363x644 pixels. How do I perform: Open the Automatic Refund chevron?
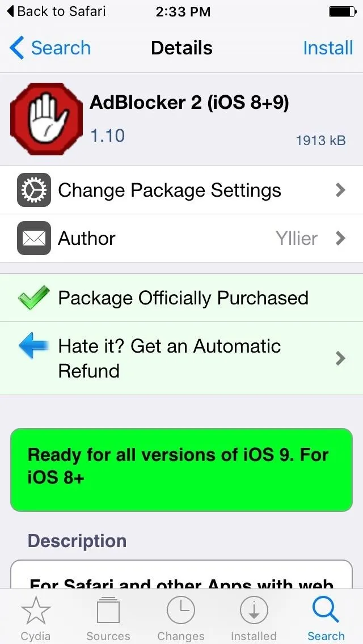[x=340, y=358]
